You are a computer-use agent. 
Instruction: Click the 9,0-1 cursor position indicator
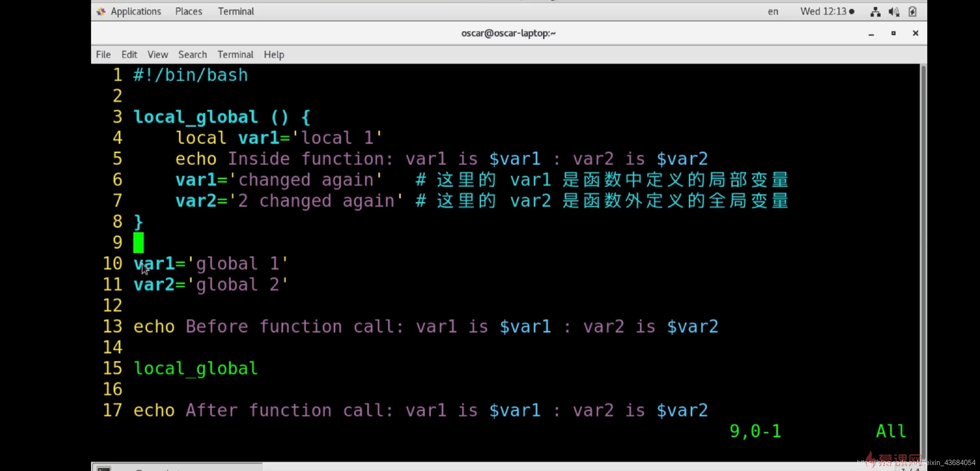[755, 431]
